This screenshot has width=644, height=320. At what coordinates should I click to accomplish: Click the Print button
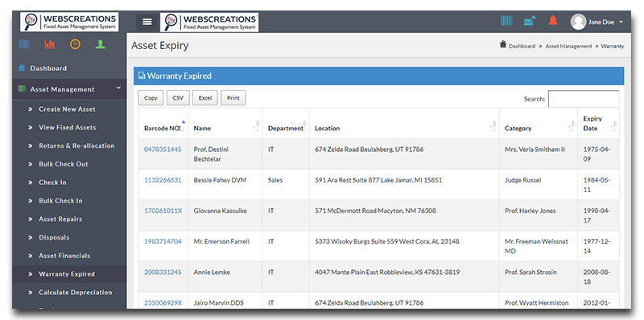tap(233, 98)
